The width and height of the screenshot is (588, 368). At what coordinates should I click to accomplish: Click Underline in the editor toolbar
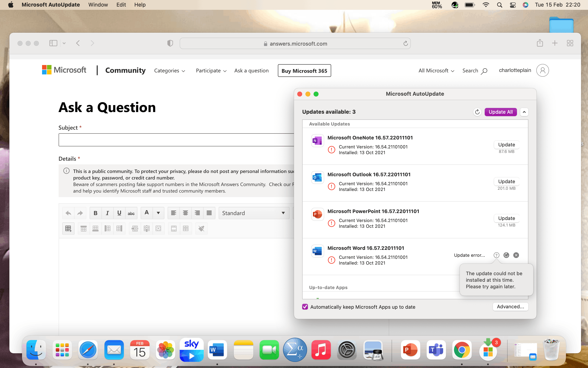coord(119,213)
